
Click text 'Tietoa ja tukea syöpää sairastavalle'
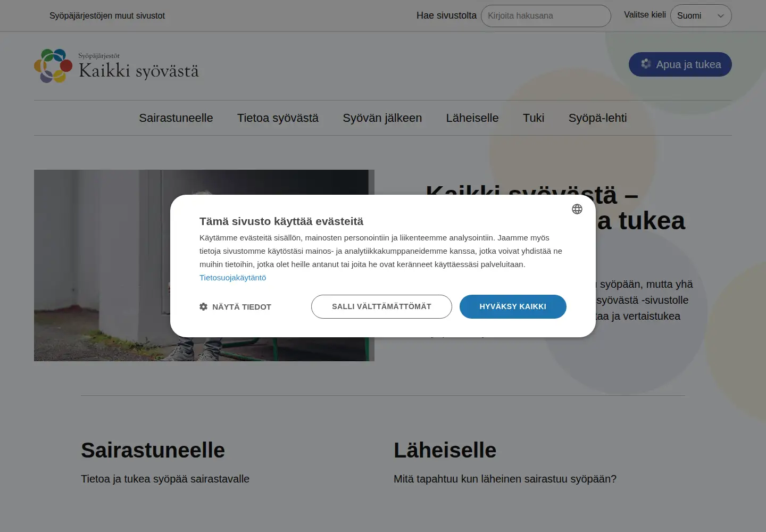pyautogui.click(x=165, y=479)
